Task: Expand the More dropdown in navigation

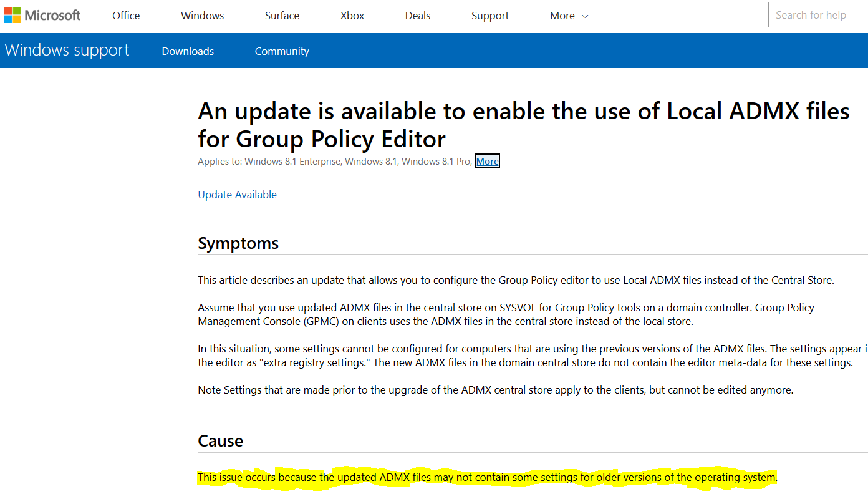Action: coord(569,16)
